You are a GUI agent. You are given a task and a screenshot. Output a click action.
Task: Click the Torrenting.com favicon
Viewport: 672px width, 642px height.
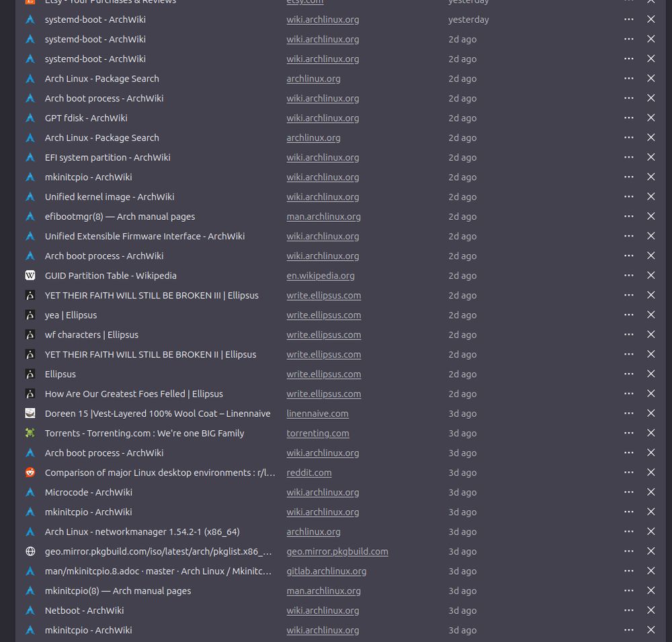point(30,433)
